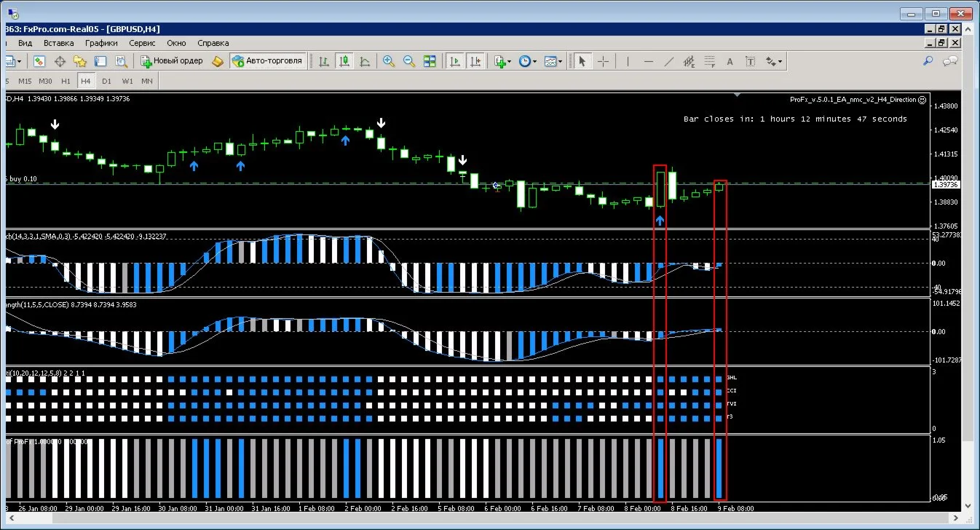
Task: Switch timeframe to M30
Action: point(46,81)
